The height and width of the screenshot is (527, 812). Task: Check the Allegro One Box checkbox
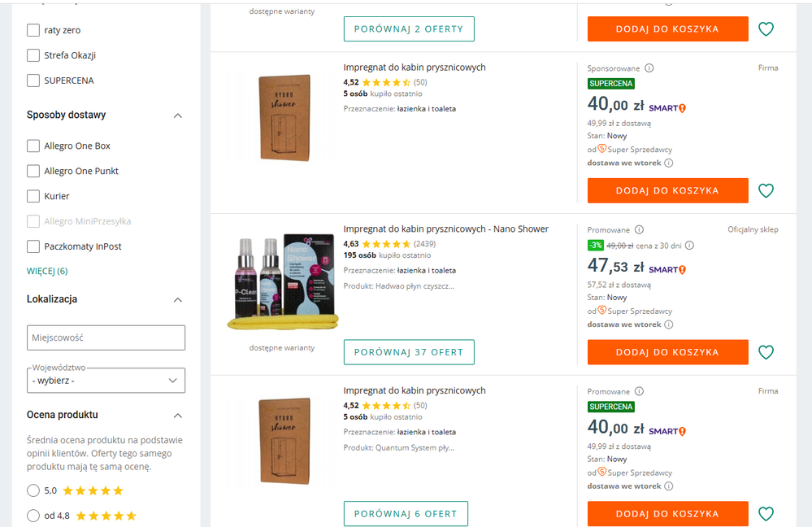pos(33,146)
